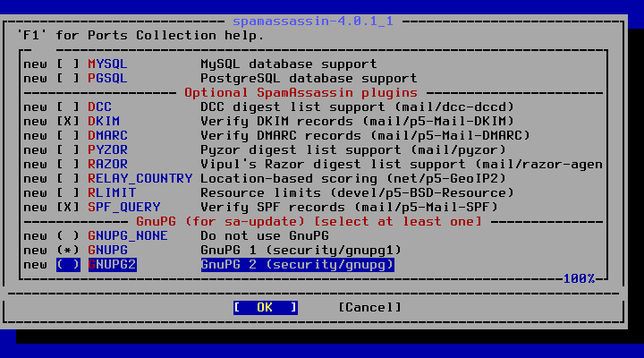The height and width of the screenshot is (358, 644).
Task: Click the MYSQL option label
Action: (107, 64)
